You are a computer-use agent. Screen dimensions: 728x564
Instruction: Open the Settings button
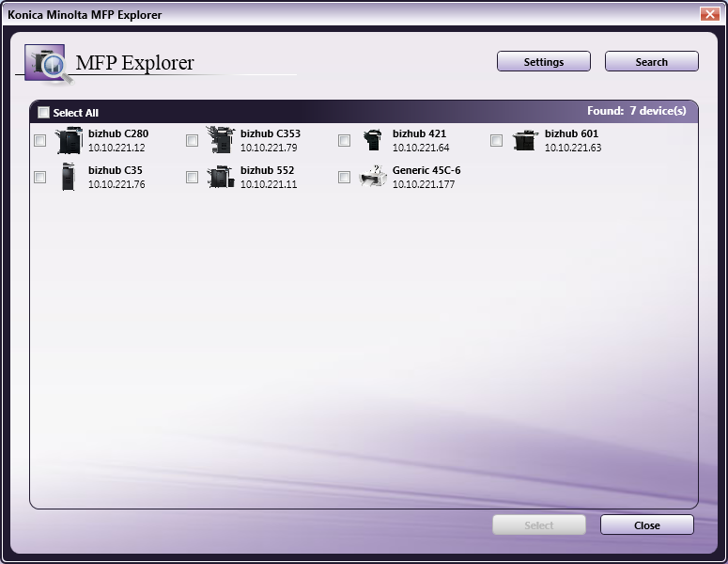pyautogui.click(x=544, y=61)
